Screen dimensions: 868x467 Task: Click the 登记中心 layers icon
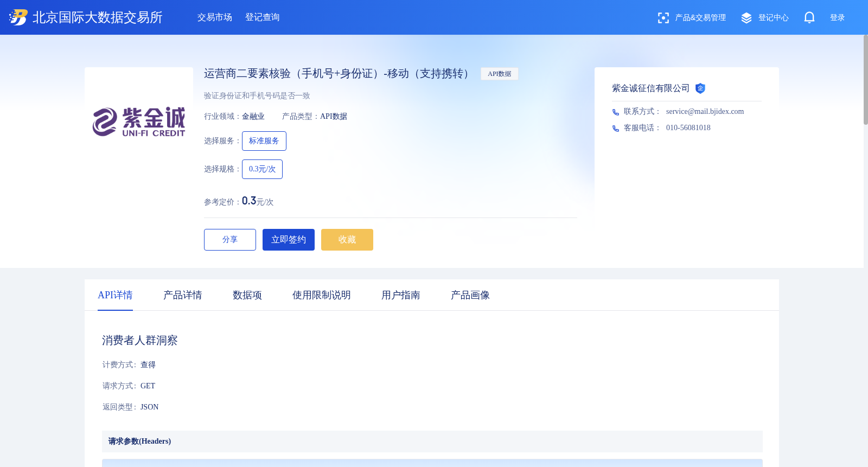tap(746, 18)
